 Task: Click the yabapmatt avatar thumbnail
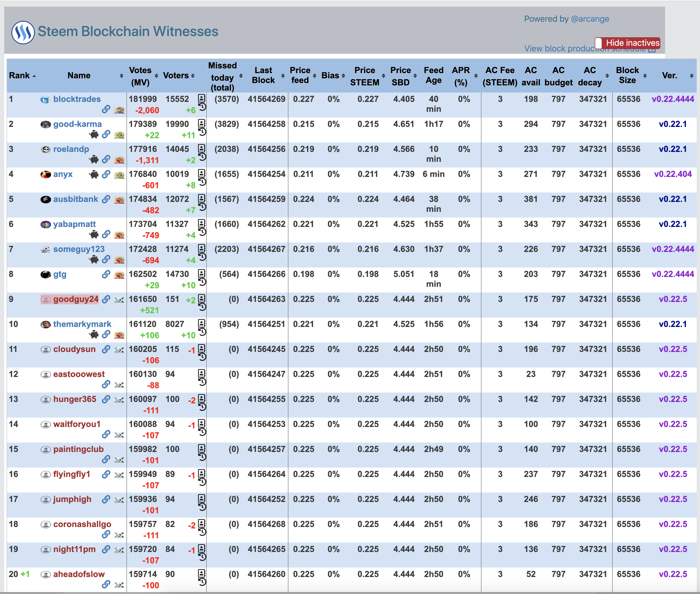tap(46, 225)
